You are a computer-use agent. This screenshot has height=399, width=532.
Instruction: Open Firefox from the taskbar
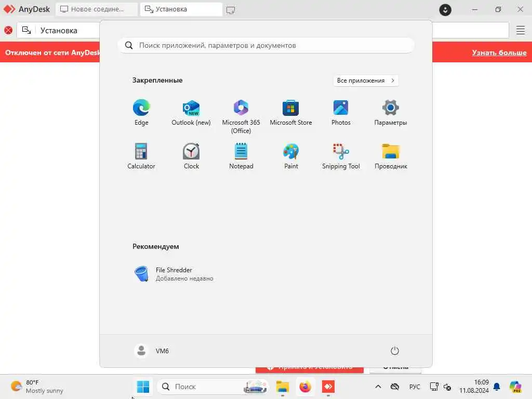tap(305, 387)
